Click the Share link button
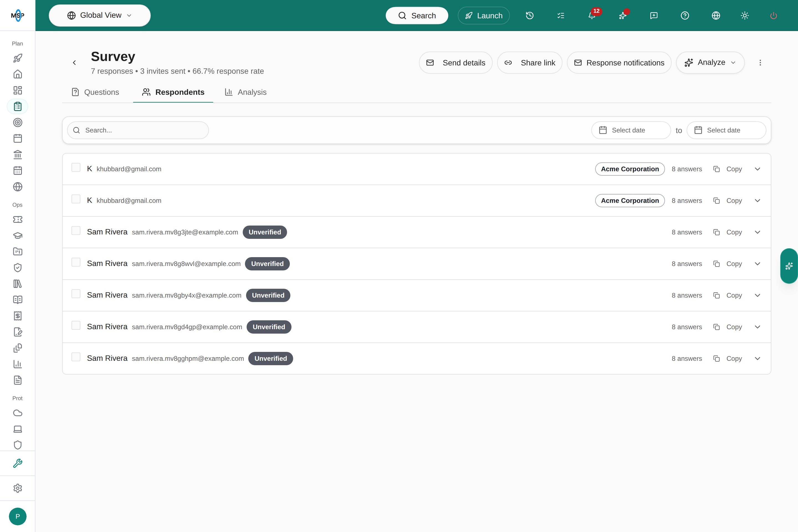Viewport: 798px width, 532px height. 530,63
